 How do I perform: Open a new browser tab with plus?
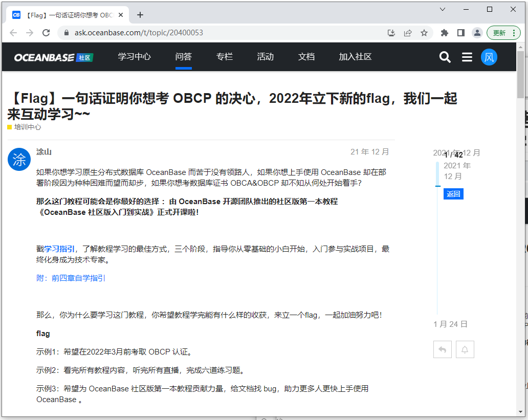[140, 15]
